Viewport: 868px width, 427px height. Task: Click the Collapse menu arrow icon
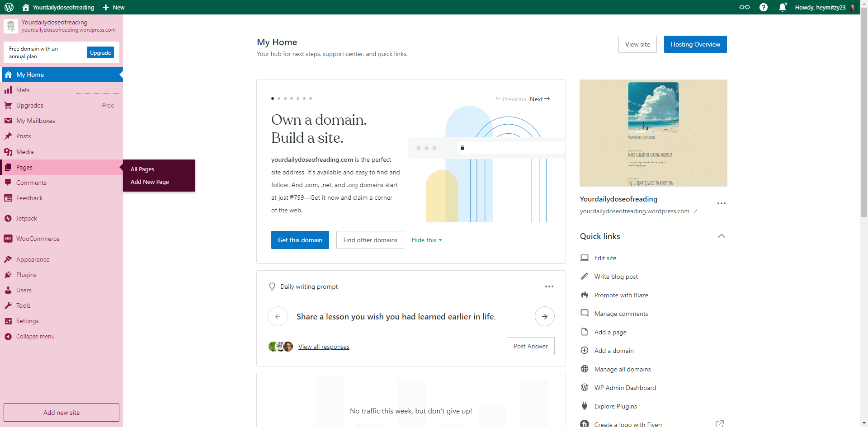[x=8, y=336]
